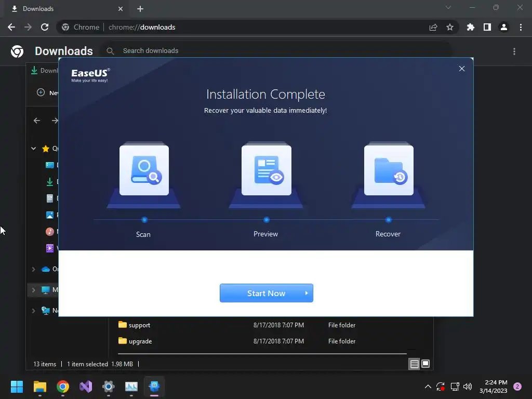
Task: Bookmark this tab with the star icon
Action: [450, 27]
